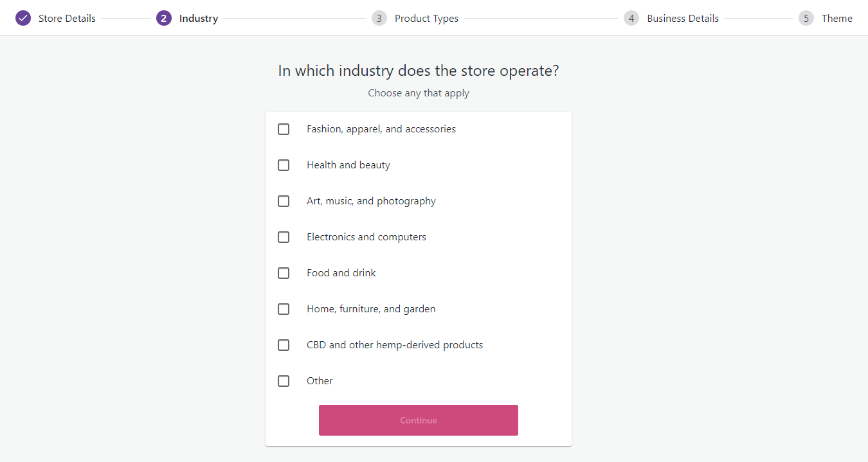The image size is (868, 462).
Task: Select the Other industry checkbox
Action: [284, 381]
